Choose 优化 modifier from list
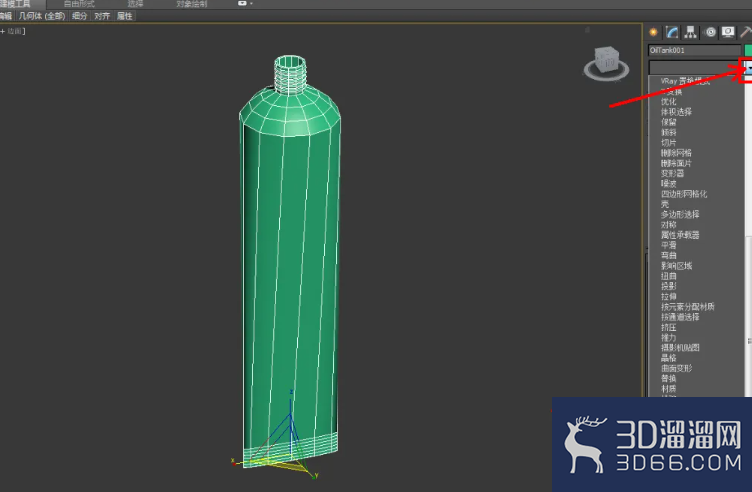The width and height of the screenshot is (752, 492). coord(669,101)
